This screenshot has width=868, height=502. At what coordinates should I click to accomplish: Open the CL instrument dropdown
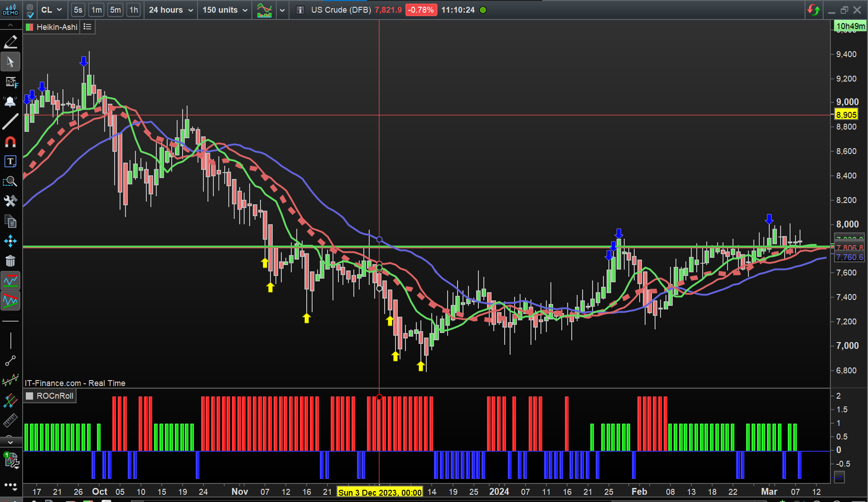(x=52, y=10)
